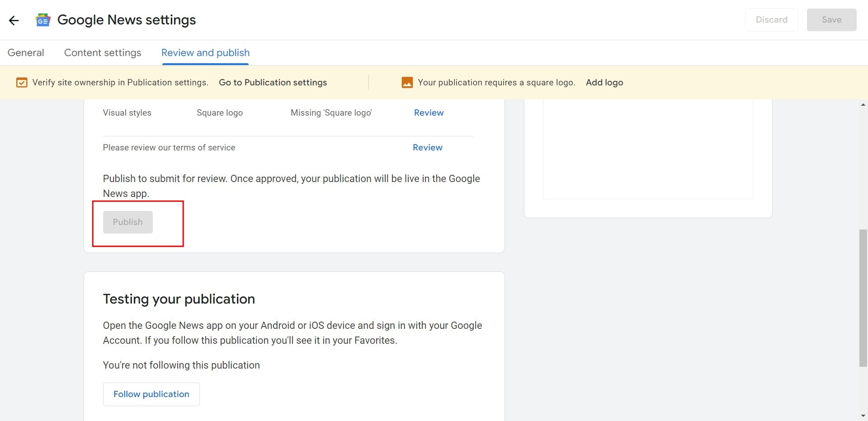Click the 'Square logo' column text

point(220,113)
